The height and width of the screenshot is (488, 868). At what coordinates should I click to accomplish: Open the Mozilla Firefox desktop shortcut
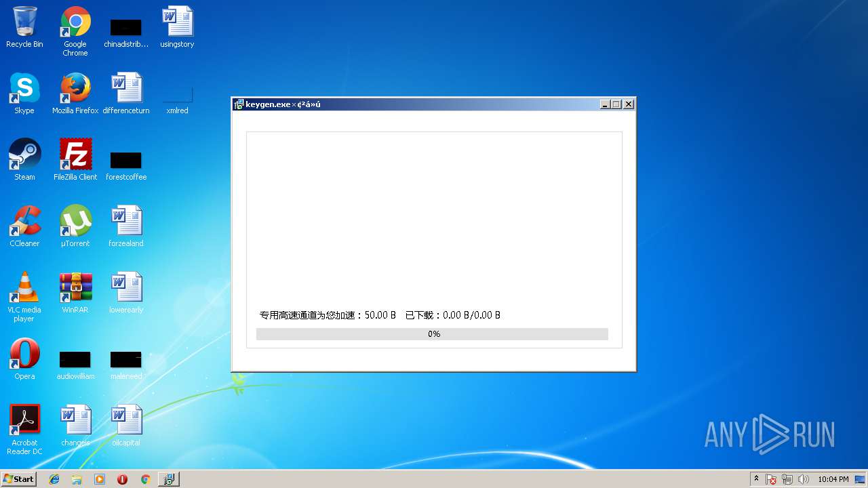75,94
